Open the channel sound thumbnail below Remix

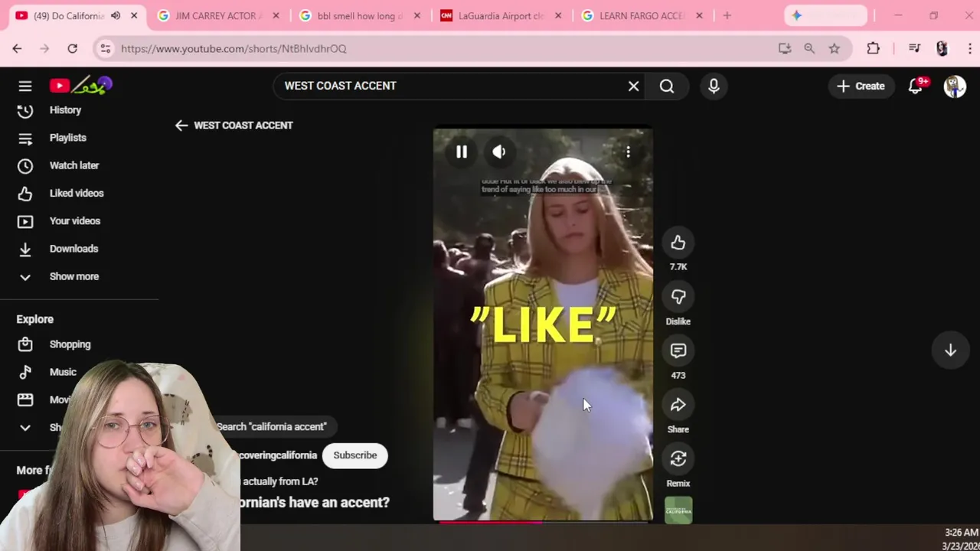pyautogui.click(x=678, y=510)
